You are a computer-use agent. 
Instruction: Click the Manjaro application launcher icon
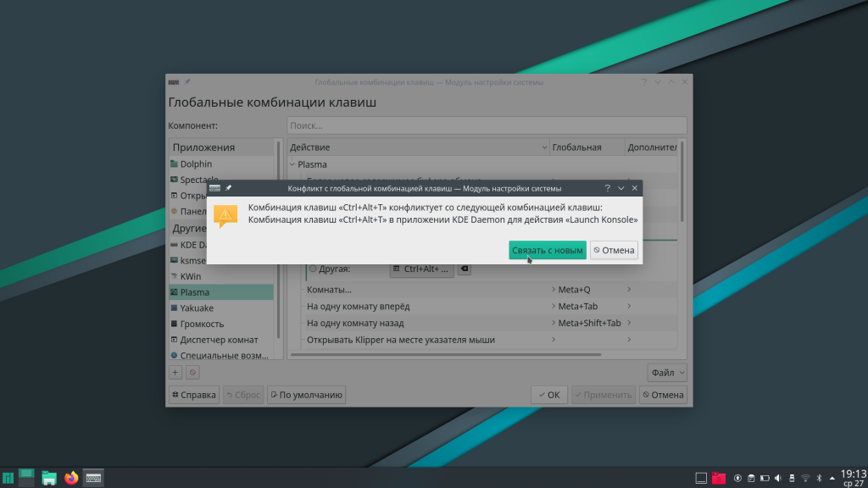tap(8, 478)
